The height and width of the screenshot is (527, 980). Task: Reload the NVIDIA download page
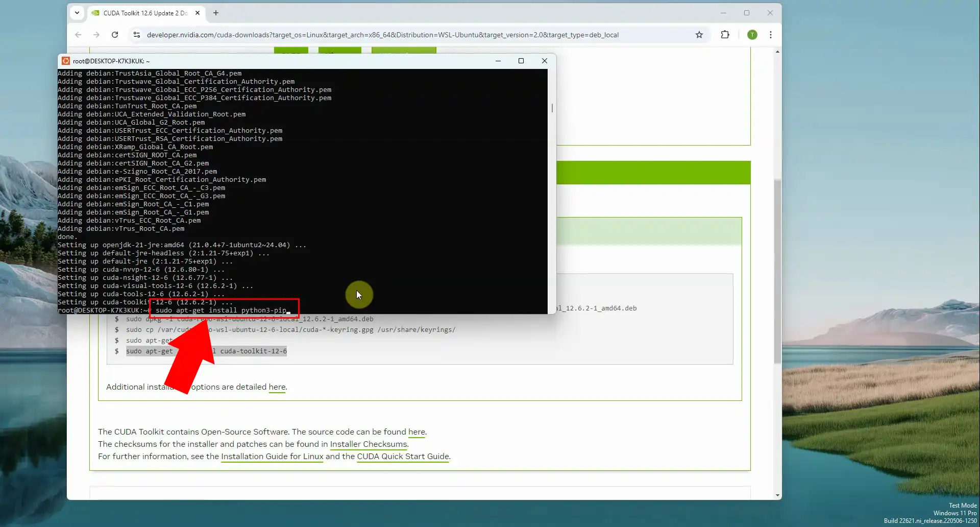pos(115,35)
